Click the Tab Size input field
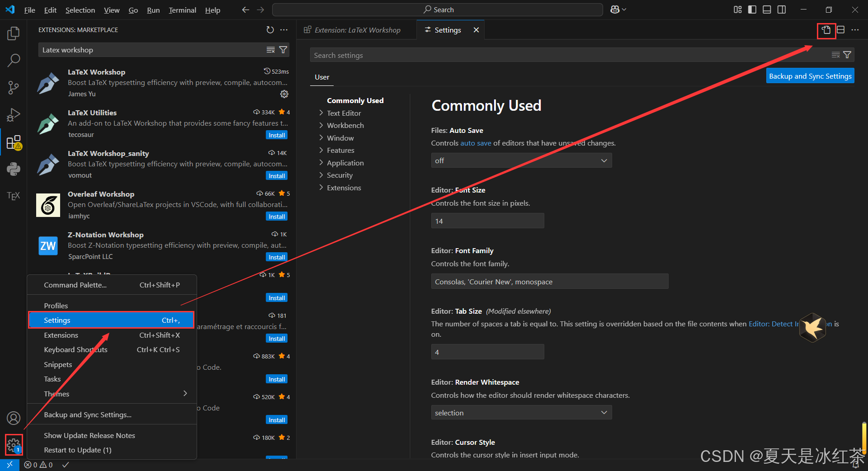This screenshot has width=868, height=471. (487, 352)
